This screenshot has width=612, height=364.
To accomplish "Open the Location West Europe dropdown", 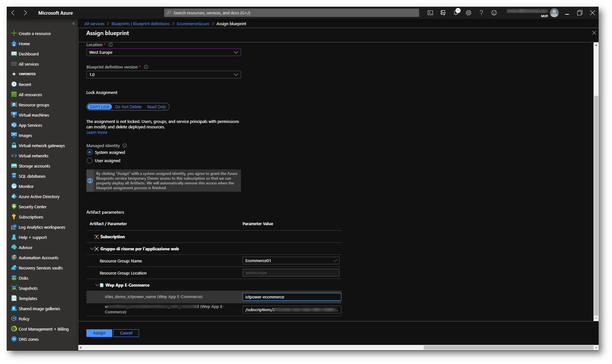I will 163,52.
